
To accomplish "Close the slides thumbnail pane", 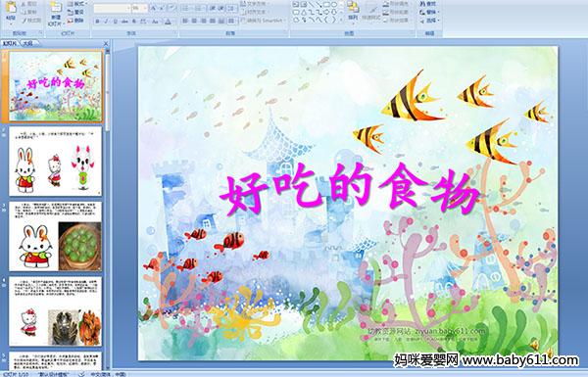I will click(106, 43).
